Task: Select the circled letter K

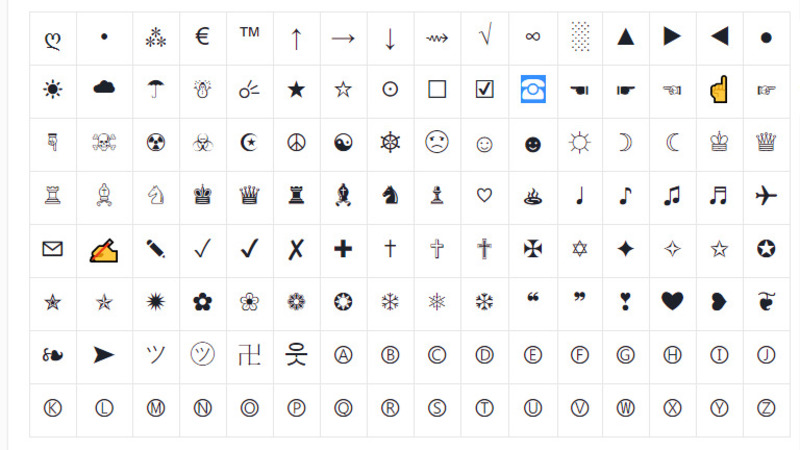Action: pos(53,408)
